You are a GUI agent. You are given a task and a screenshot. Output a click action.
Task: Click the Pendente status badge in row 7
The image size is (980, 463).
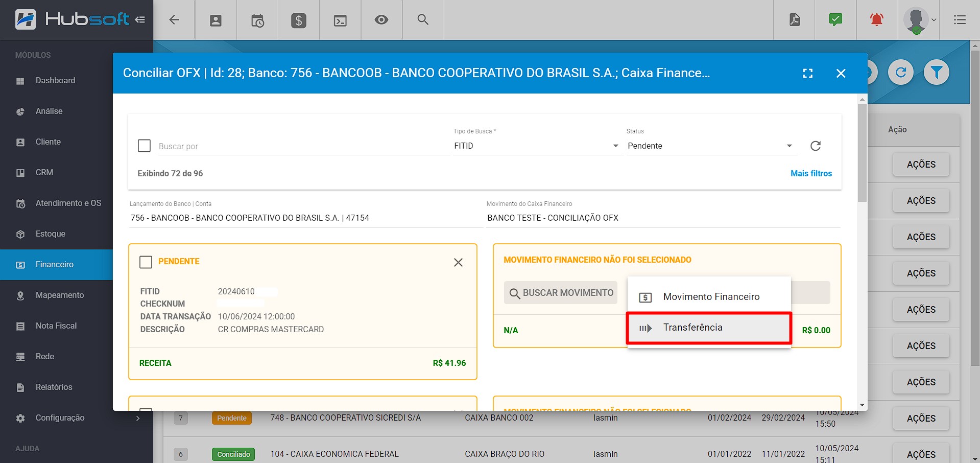click(x=232, y=418)
